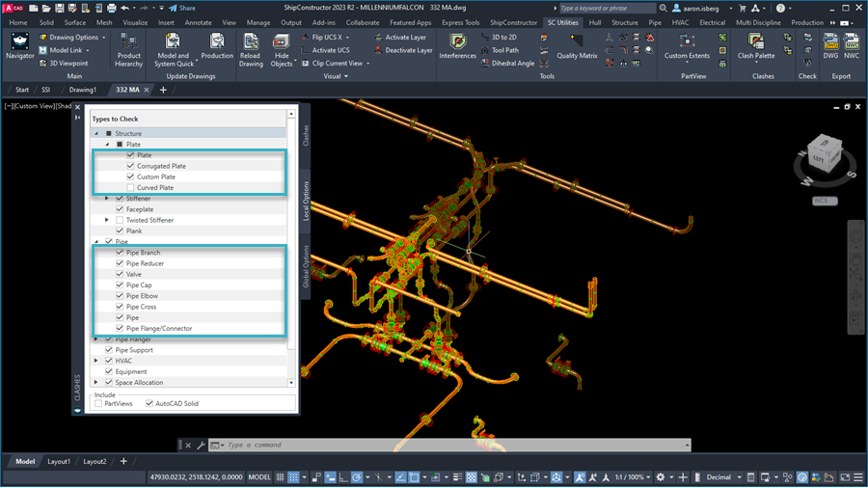
Task: Uncheck the AutoCAD Solid checkbox
Action: (x=149, y=403)
